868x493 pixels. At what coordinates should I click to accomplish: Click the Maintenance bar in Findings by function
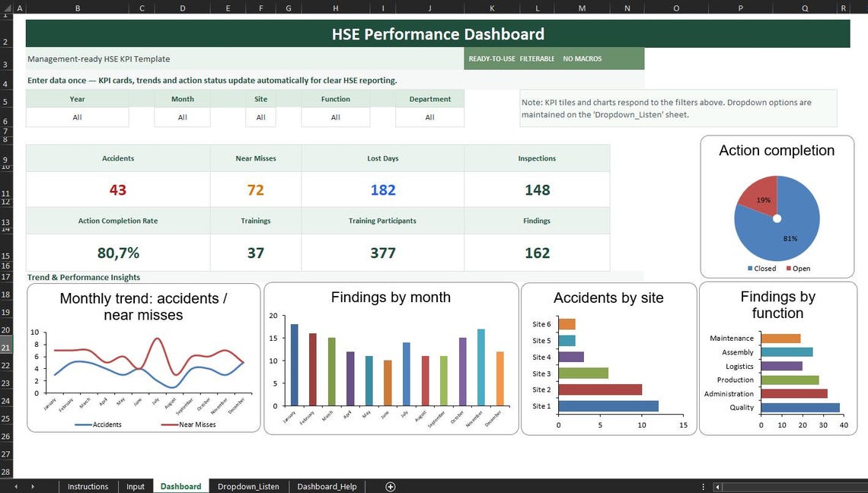tap(780, 338)
